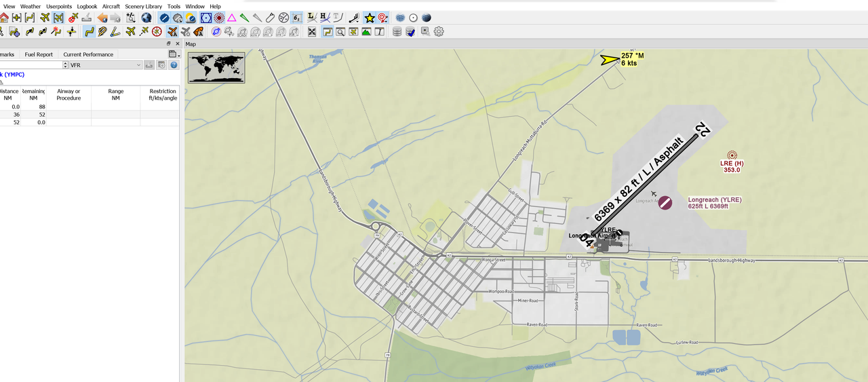Click the calculate flight plan wand icon

tap(56, 32)
